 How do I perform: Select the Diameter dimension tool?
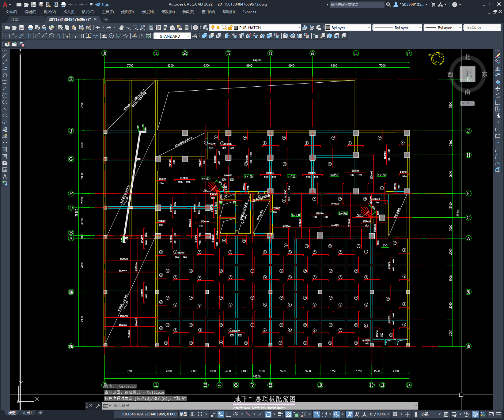[x=51, y=36]
